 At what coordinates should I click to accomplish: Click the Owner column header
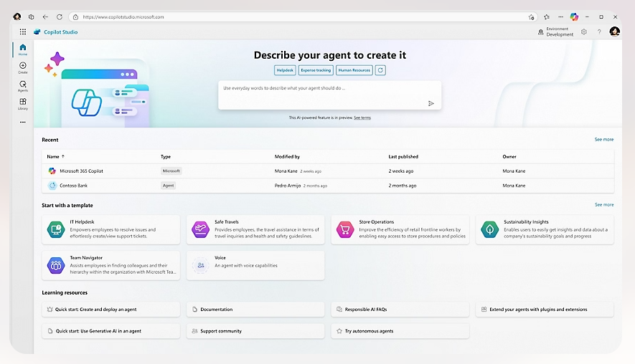click(x=509, y=156)
